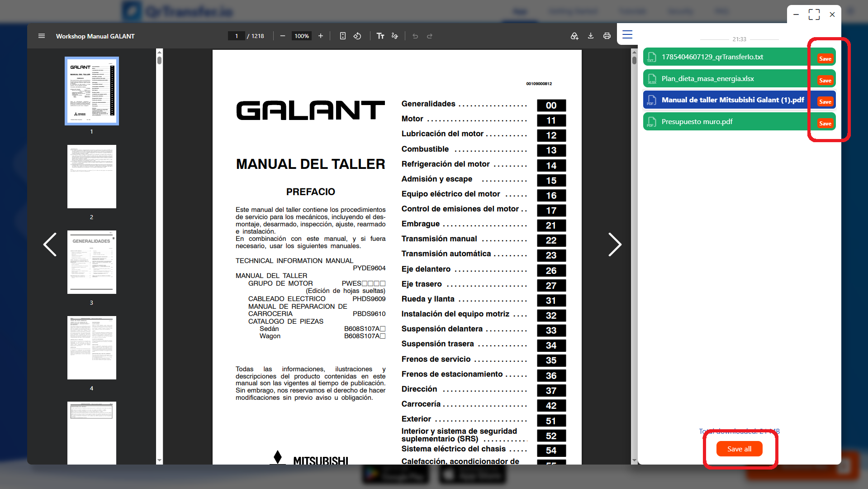Save the Presupuesto muro.pdf file
This screenshot has height=489, width=868.
pyautogui.click(x=825, y=124)
